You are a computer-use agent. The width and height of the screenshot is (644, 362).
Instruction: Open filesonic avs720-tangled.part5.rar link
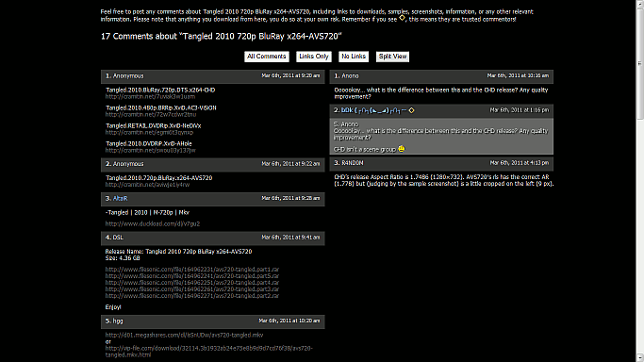[191, 276]
